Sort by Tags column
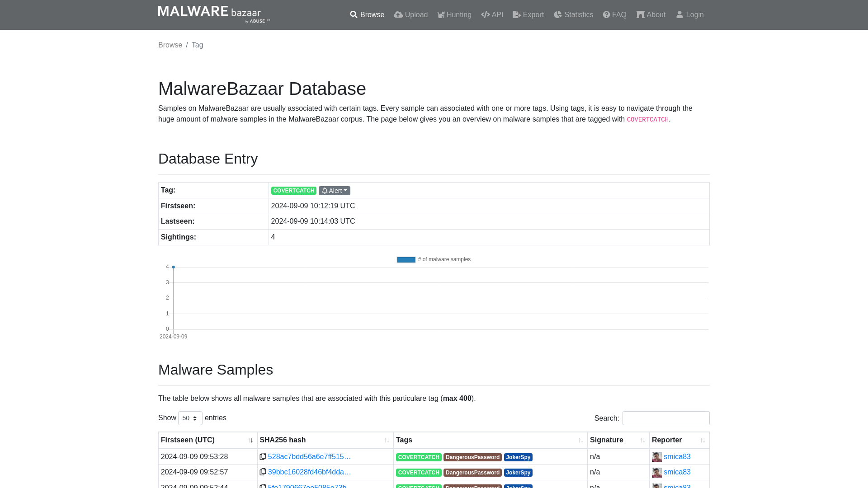This screenshot has height=488, width=868. point(490,440)
